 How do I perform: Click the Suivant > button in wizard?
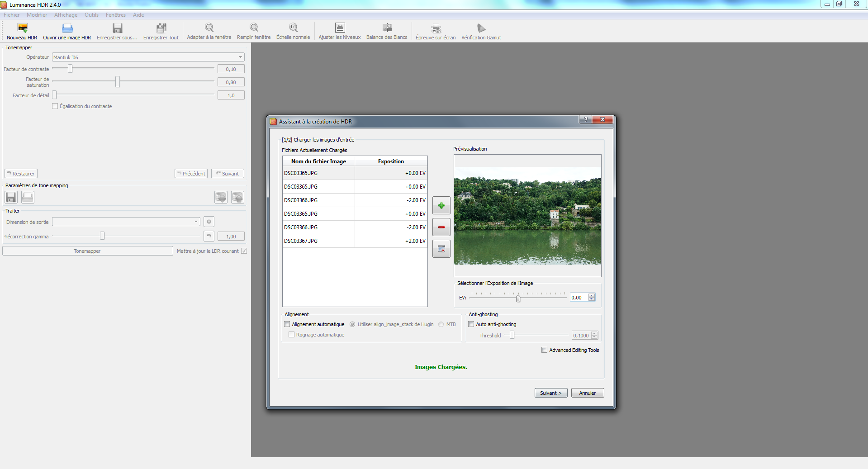coord(550,393)
